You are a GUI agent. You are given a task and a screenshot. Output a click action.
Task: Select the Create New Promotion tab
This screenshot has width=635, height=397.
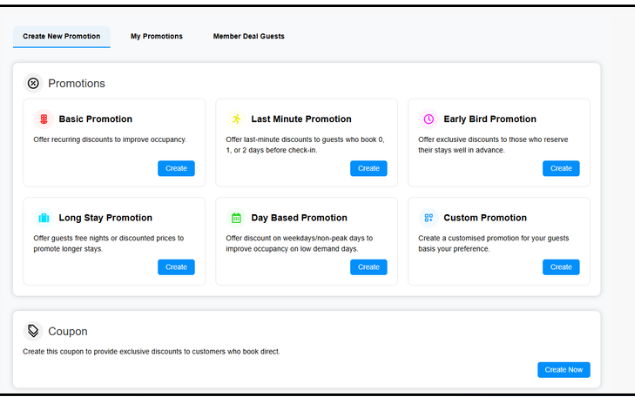pos(62,36)
